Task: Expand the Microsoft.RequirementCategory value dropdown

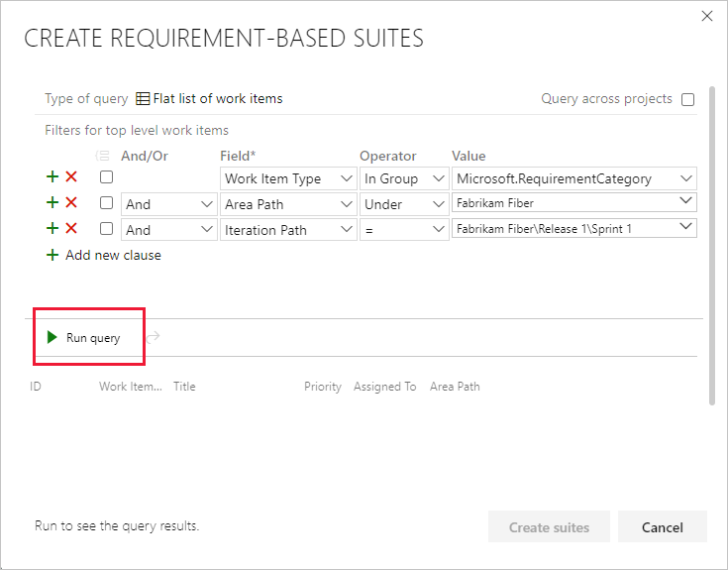Action: [685, 178]
